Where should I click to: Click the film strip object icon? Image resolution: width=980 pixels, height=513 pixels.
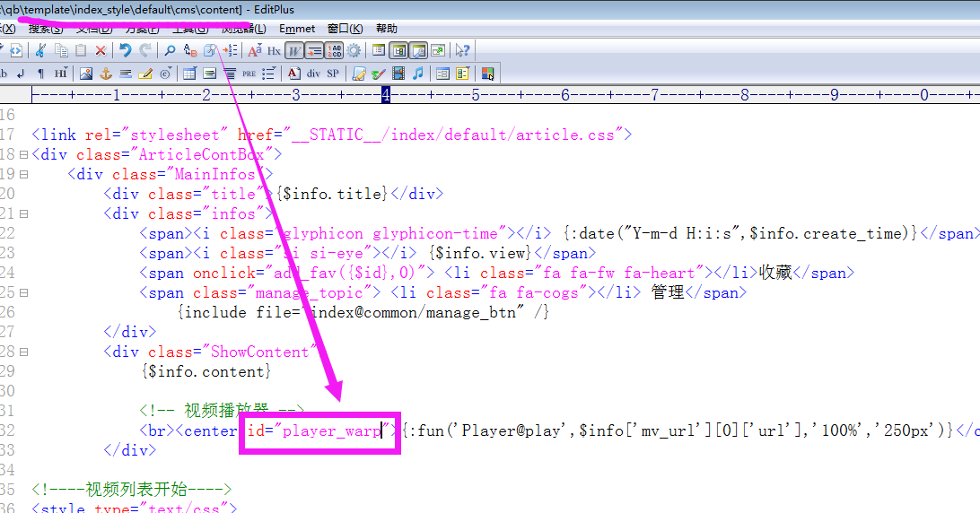tap(398, 74)
